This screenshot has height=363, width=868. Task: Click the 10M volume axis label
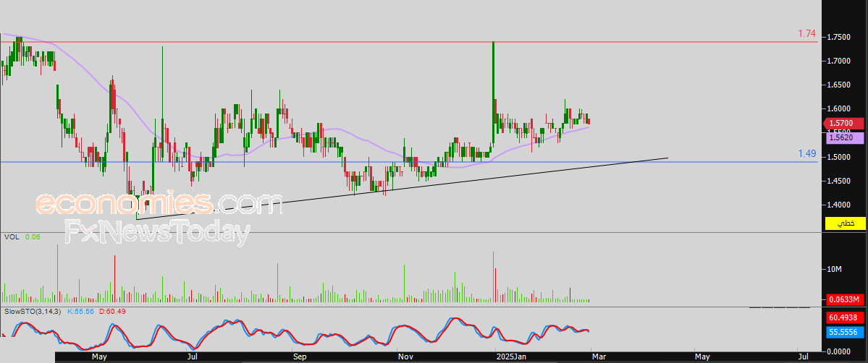[x=834, y=270]
